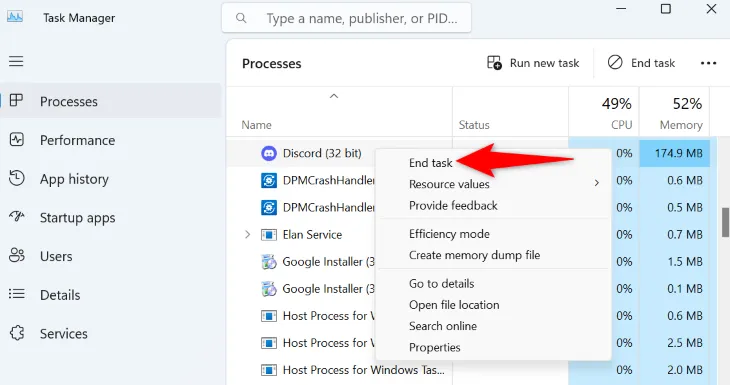Collapse the Name column sort chevron
Image resolution: width=730 pixels, height=385 pixels.
click(x=334, y=96)
